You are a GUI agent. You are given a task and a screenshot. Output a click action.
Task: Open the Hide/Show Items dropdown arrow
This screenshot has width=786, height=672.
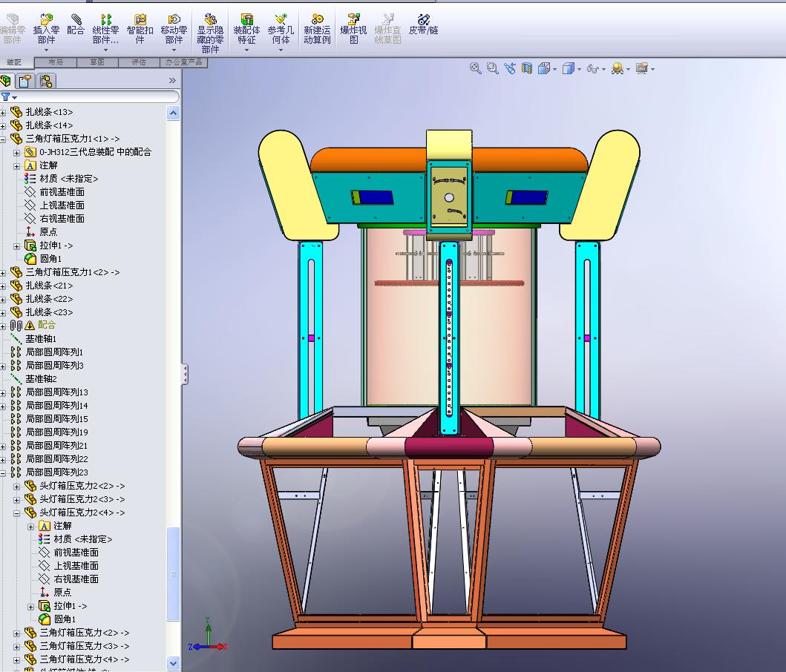coord(603,69)
